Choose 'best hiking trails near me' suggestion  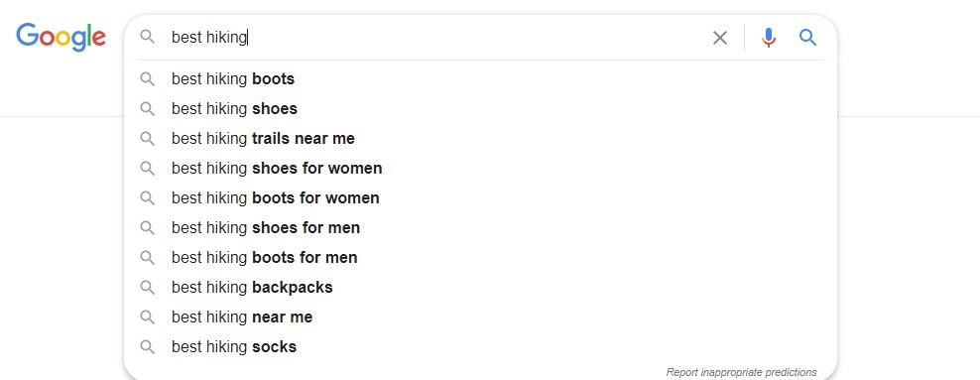point(480,139)
